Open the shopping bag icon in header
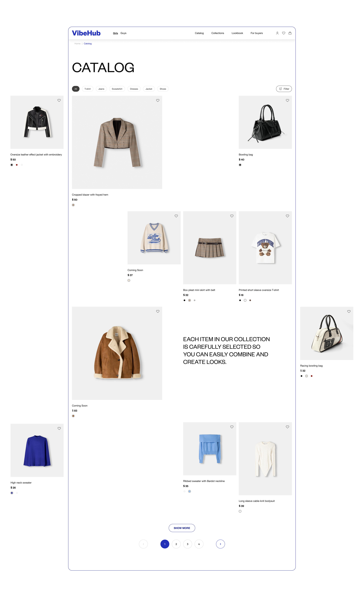 click(290, 33)
